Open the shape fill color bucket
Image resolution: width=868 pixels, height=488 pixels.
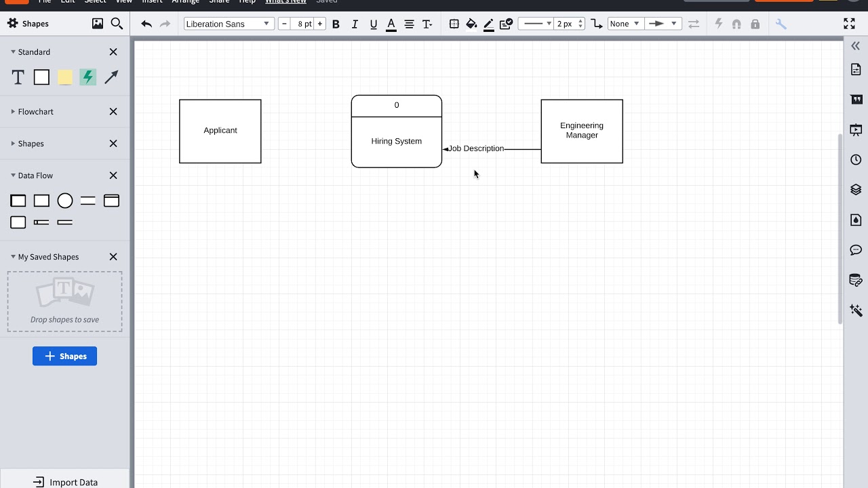click(471, 24)
